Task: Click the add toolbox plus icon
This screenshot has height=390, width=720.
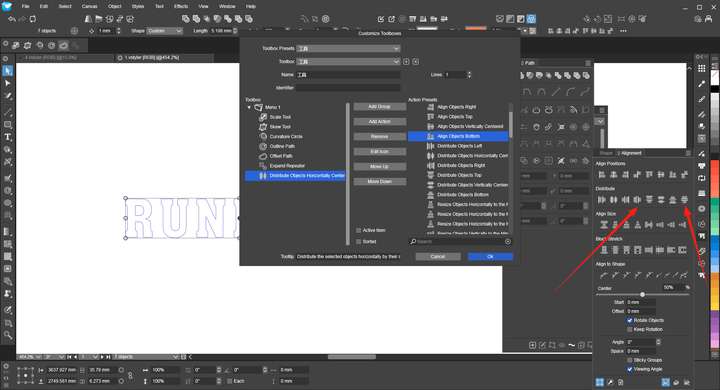Action: coord(406,62)
